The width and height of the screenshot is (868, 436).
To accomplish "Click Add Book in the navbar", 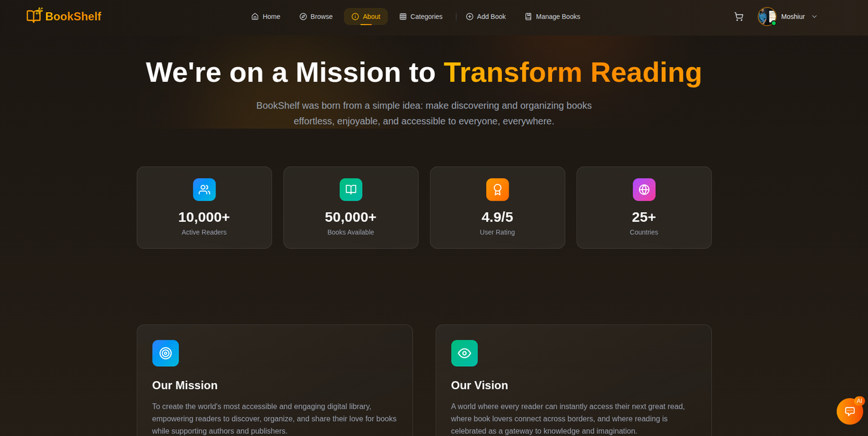I will [x=486, y=16].
